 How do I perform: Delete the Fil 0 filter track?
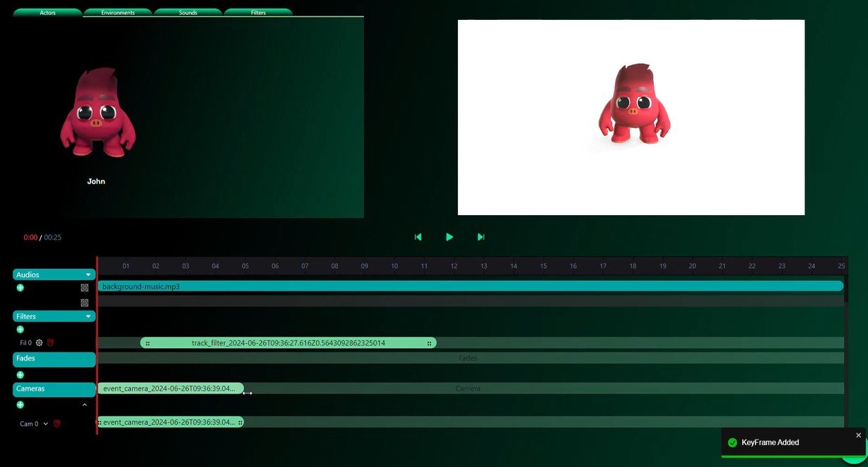click(51, 342)
